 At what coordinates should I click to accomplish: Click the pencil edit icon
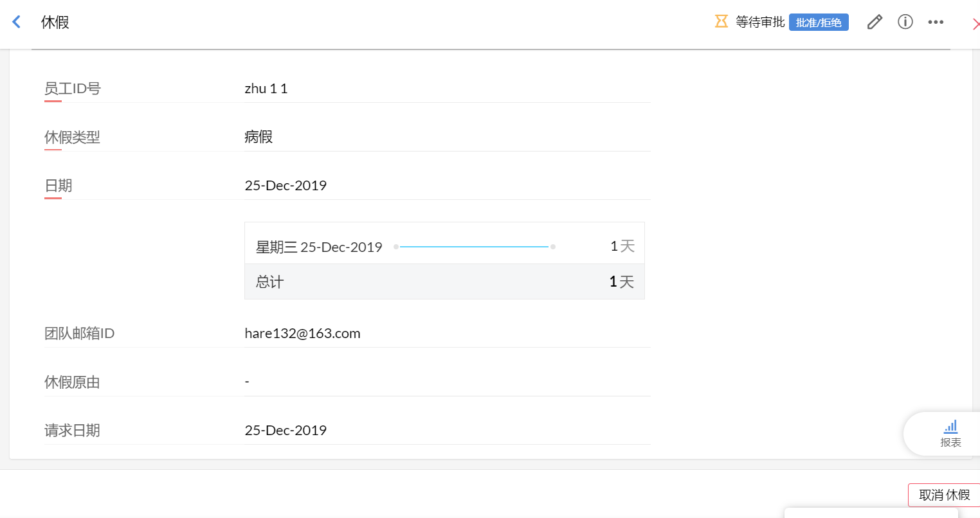pos(875,22)
